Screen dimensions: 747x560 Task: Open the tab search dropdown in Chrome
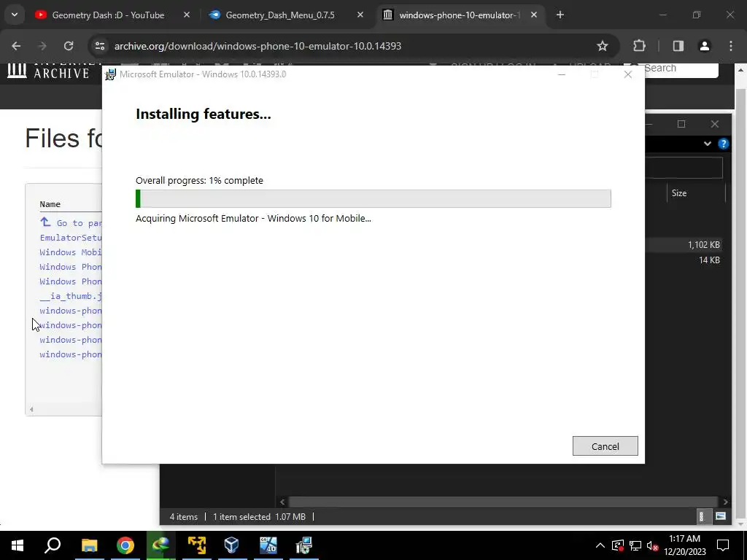pos(15,15)
